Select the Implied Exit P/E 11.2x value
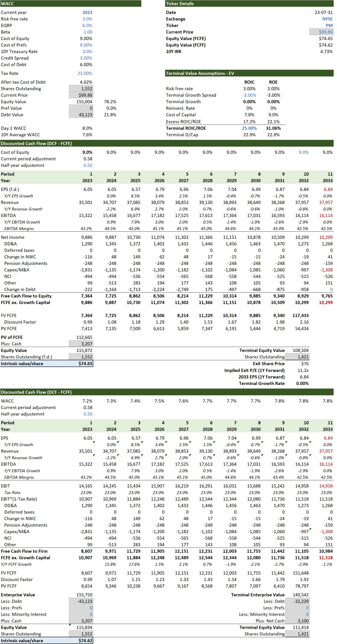 point(303,371)
